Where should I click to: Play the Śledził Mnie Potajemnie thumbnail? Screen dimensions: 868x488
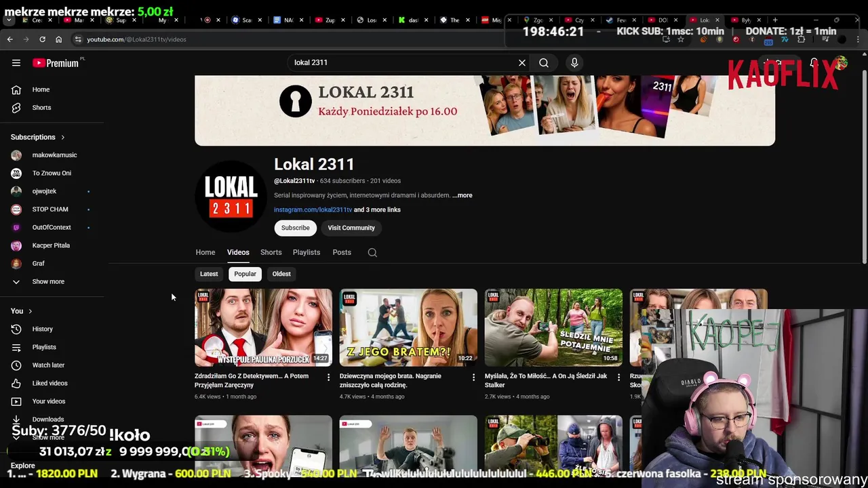point(553,327)
